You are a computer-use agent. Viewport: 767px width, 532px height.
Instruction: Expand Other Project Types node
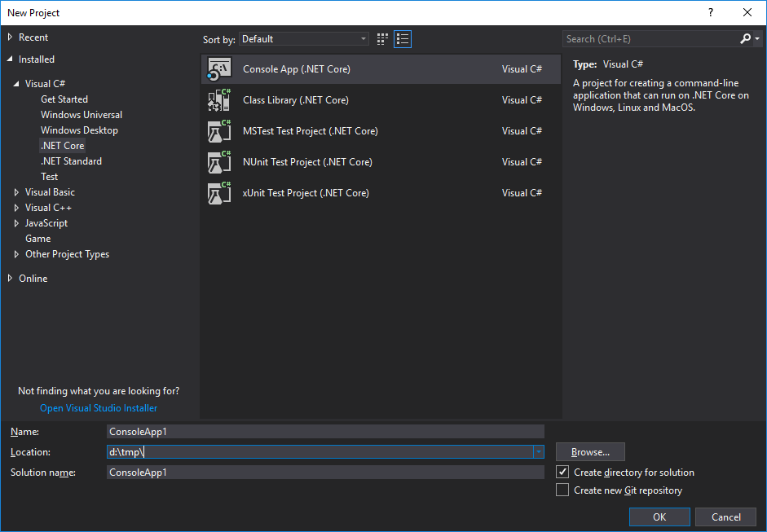click(x=16, y=254)
